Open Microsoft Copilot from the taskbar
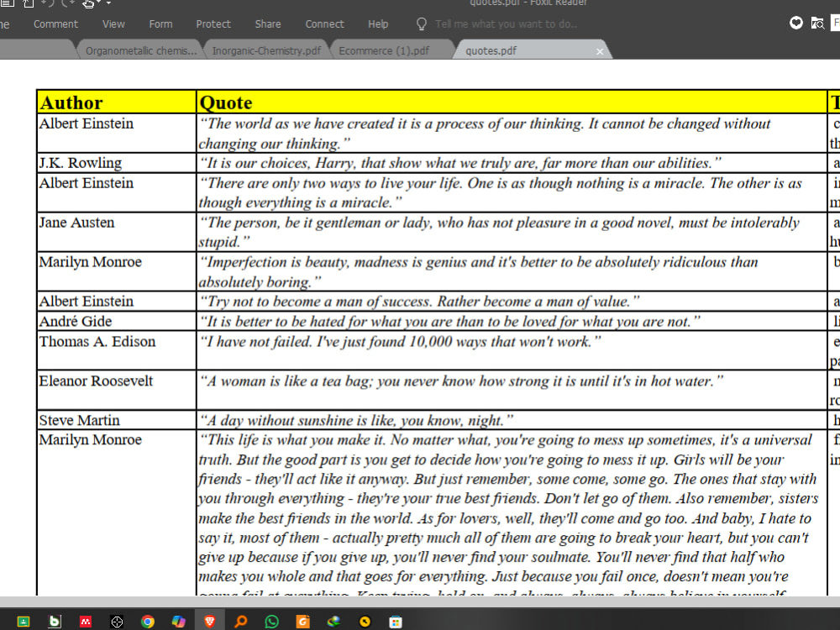This screenshot has width=840, height=630. pos(178,622)
